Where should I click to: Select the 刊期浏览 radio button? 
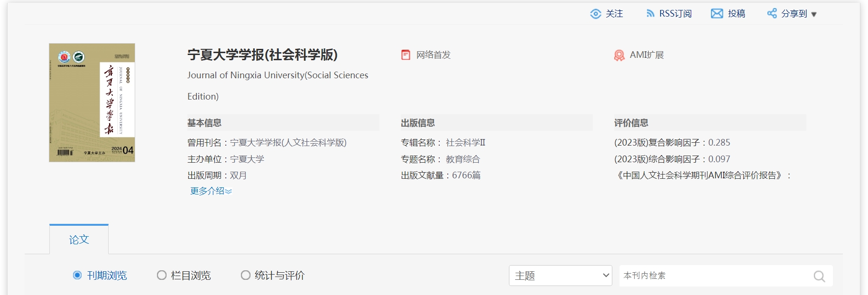pyautogui.click(x=77, y=275)
